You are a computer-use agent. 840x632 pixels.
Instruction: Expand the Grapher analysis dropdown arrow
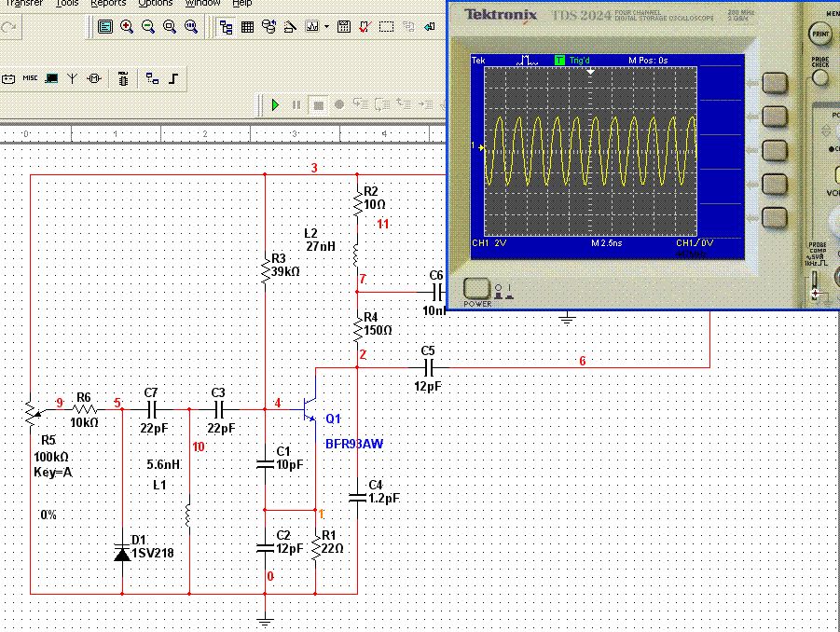[x=326, y=27]
